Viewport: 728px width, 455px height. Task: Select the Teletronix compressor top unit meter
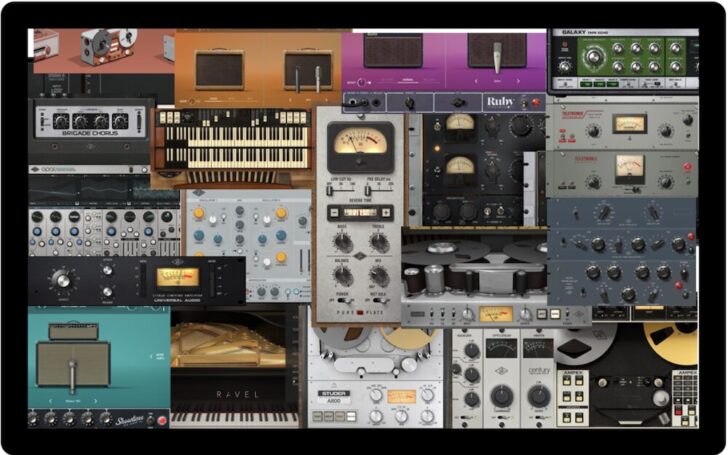[629, 123]
